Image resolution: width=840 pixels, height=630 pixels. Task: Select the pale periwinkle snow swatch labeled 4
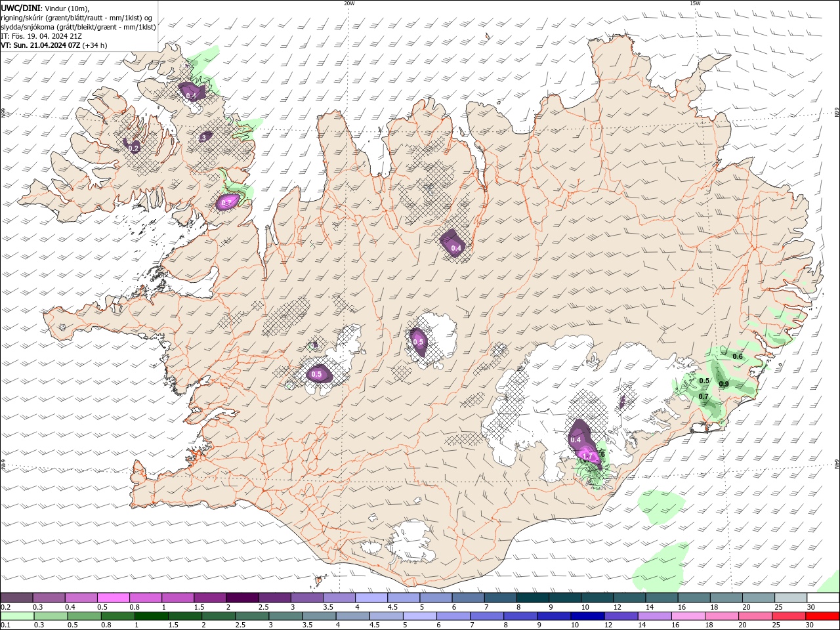coord(371,597)
